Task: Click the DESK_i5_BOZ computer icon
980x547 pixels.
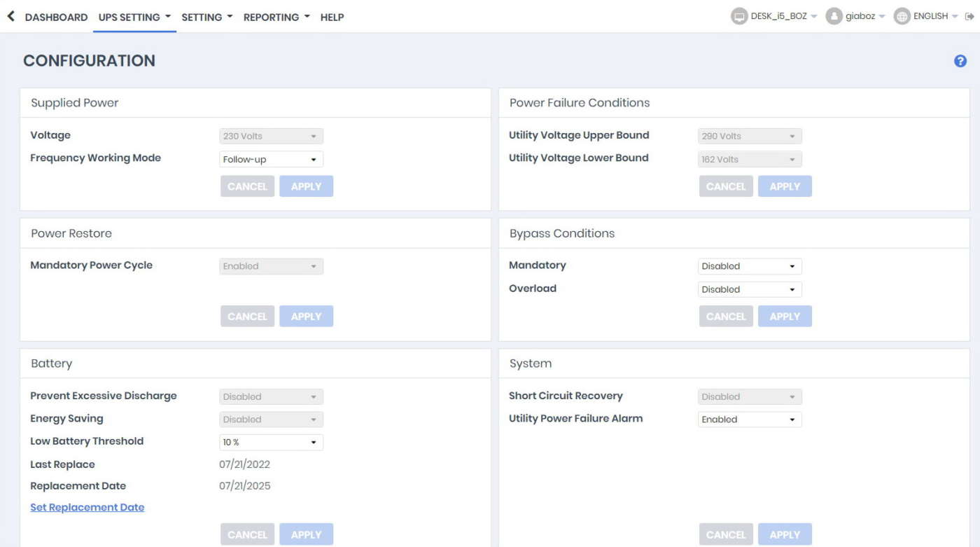Action: 739,16
